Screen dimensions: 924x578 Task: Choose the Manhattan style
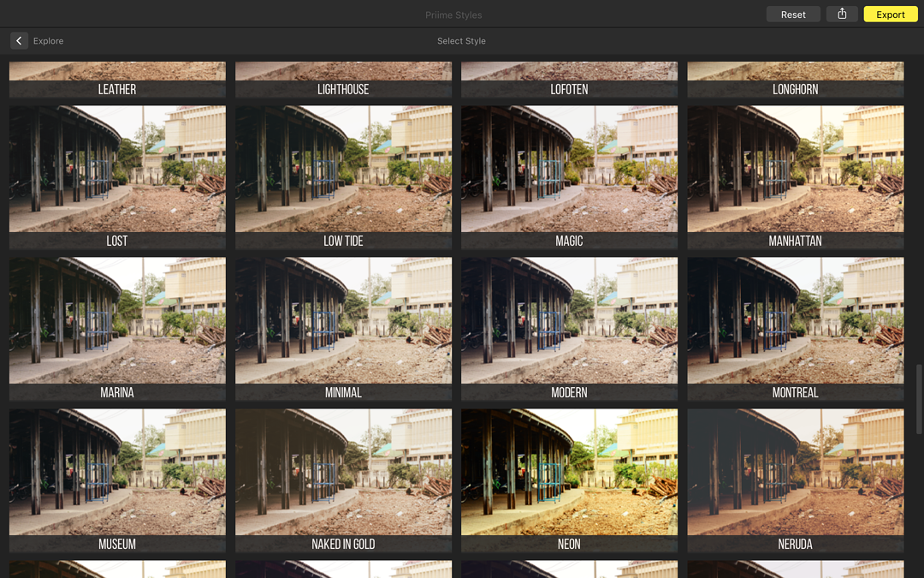point(796,177)
